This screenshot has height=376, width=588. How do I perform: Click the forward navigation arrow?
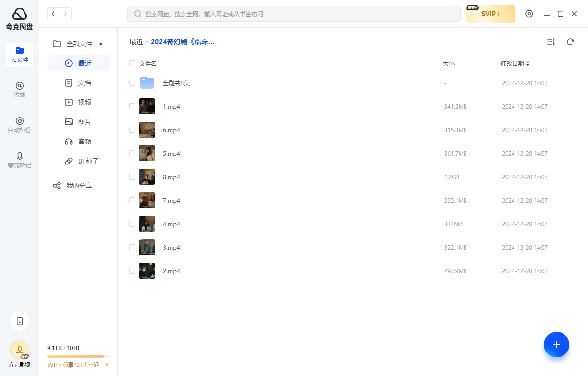tap(65, 14)
